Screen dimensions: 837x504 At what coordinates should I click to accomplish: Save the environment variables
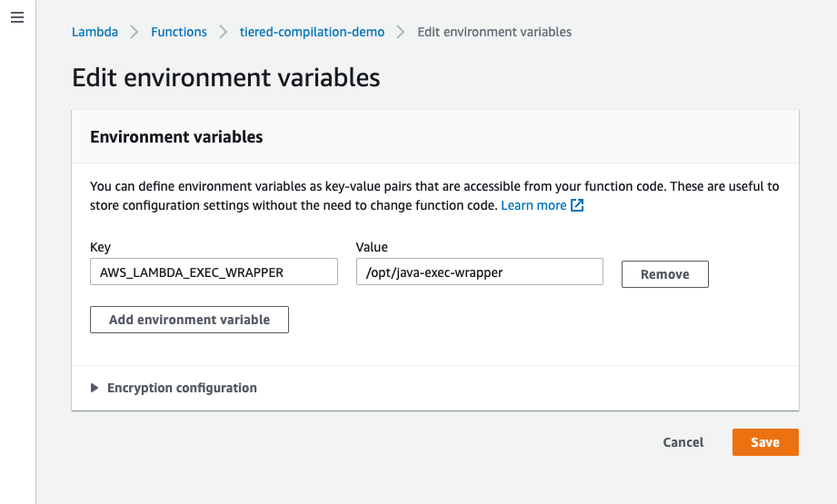tap(764, 442)
